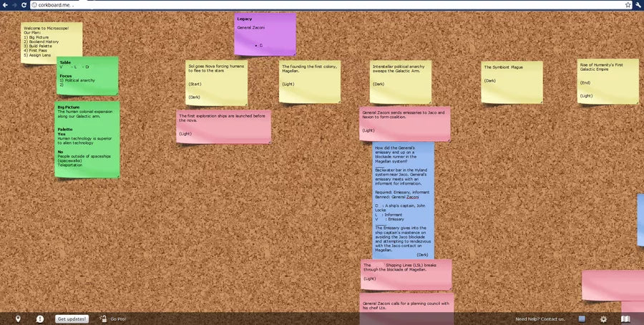Click the open book icon in bottom bar
644x325 pixels.
click(x=625, y=319)
